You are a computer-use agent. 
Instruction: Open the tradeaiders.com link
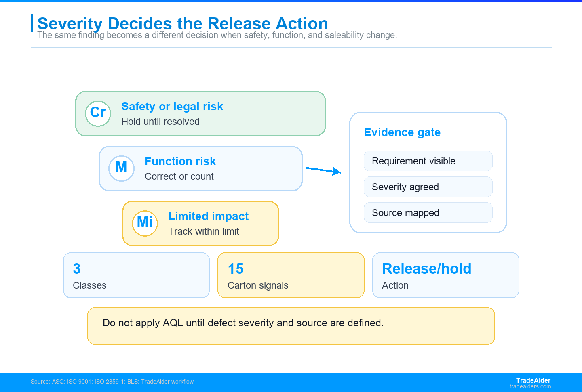click(530, 386)
